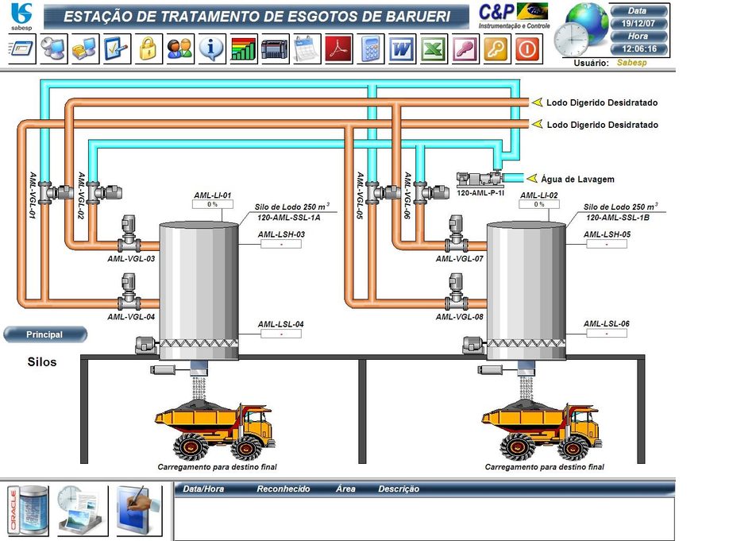
Task: Select the AML-VGL-02 three-way valve
Action: (104, 193)
